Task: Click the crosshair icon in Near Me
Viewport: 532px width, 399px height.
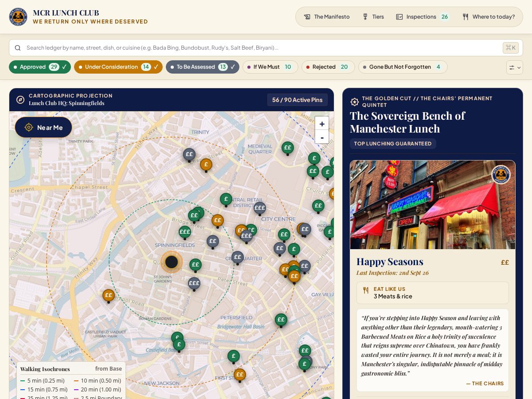Action: click(29, 128)
